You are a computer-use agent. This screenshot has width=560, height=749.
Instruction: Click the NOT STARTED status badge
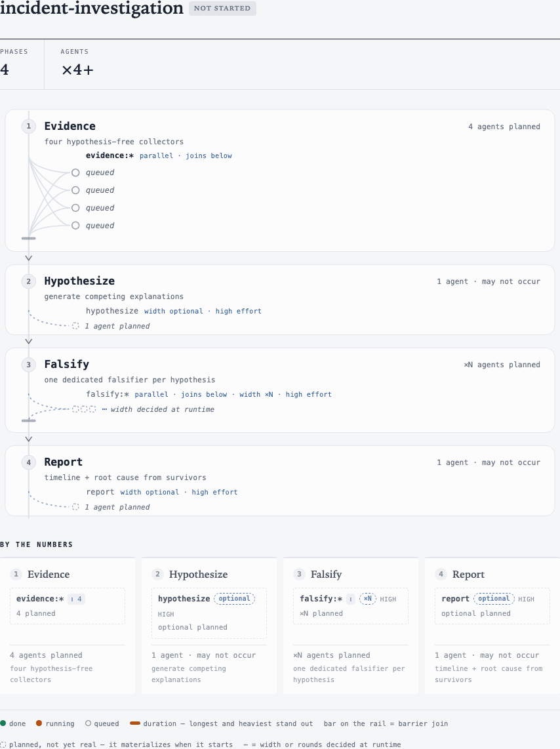[222, 8]
